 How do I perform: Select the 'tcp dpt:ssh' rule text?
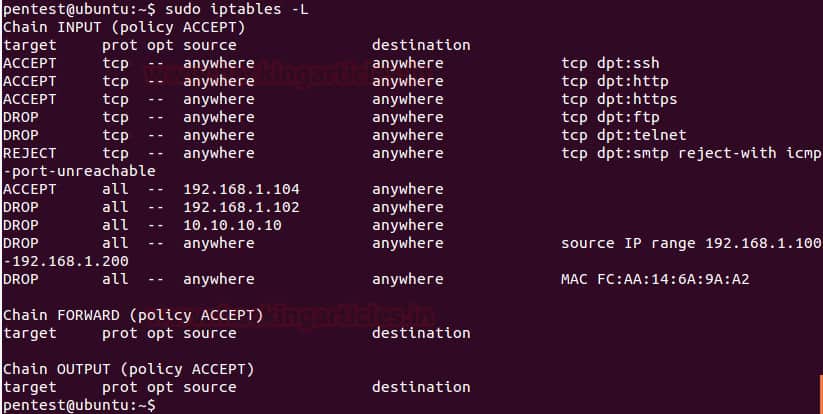[610, 63]
